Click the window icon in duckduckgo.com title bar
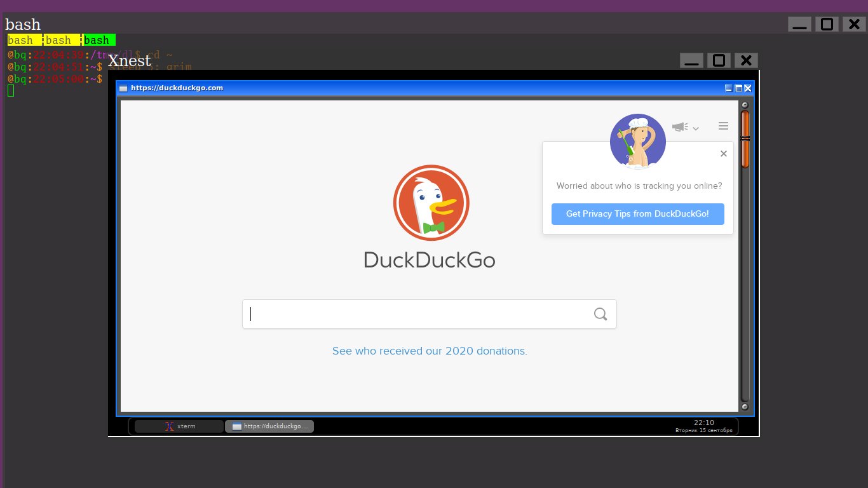 pos(123,88)
